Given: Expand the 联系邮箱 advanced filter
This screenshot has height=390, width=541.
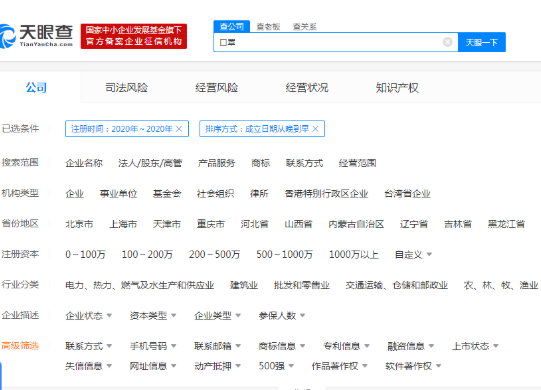Looking at the screenshot, I should click(218, 346).
